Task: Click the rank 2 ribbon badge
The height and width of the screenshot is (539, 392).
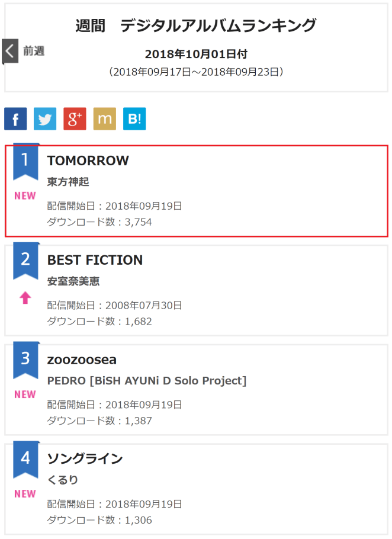Action: pyautogui.click(x=25, y=260)
